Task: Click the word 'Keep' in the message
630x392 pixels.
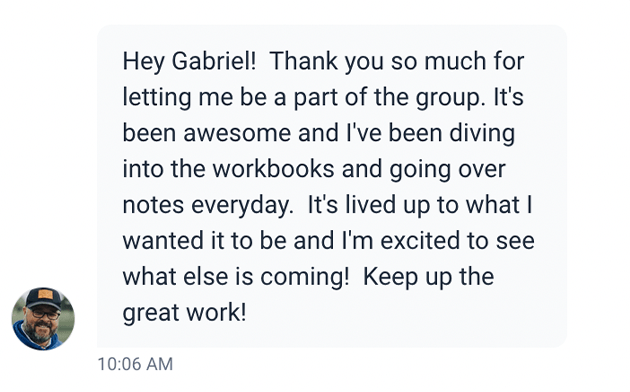Action: coord(391,278)
